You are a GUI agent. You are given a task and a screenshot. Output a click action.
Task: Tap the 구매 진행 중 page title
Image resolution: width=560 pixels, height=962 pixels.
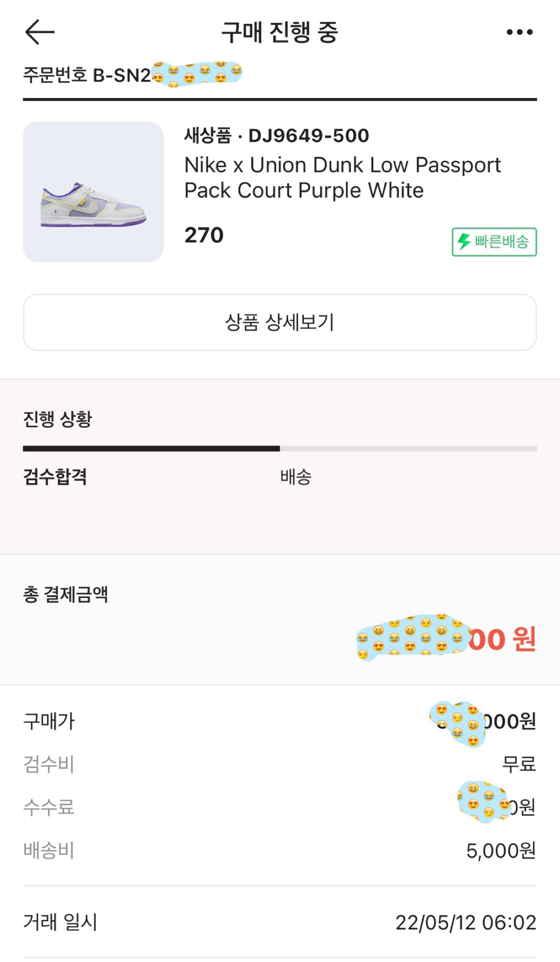point(280,32)
